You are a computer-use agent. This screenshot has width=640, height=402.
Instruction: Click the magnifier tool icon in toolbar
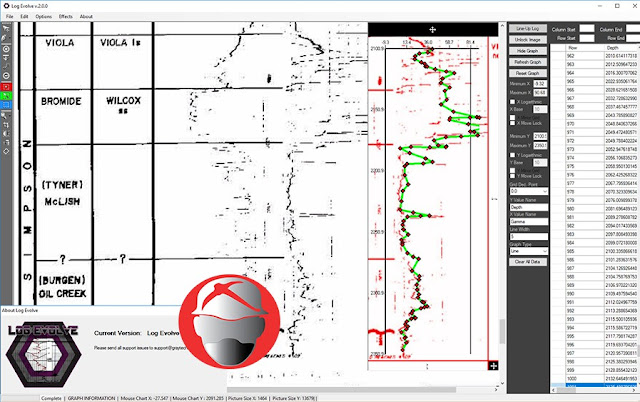pos(4,116)
